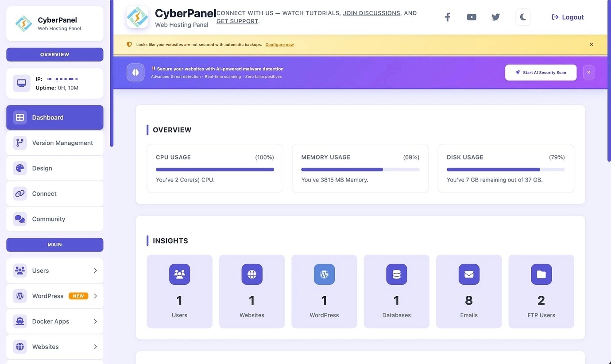Go to Design in sidebar
Screen dimensions: 611x364
coord(54,168)
